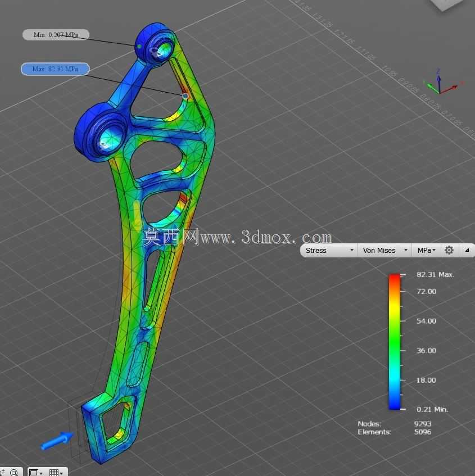Click the maximum stress probe marker
475x476 pixels.
[x=186, y=96]
